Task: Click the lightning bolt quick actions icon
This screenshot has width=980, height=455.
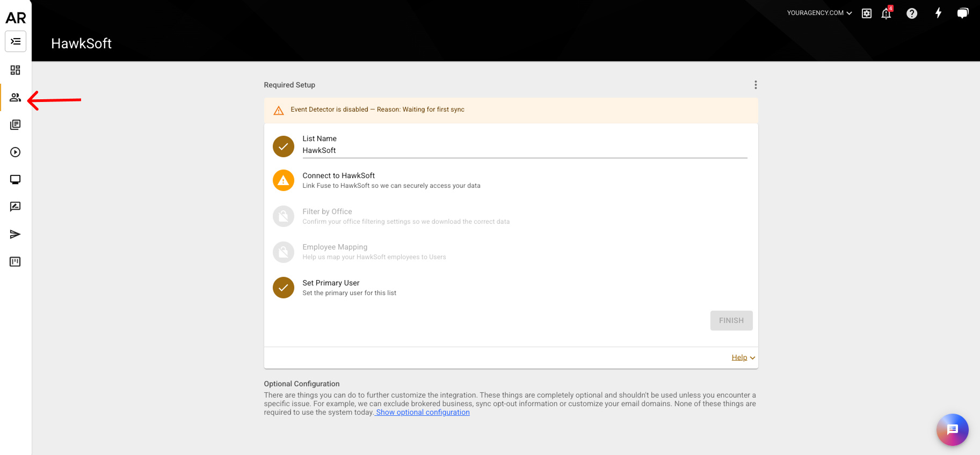Action: [938, 13]
